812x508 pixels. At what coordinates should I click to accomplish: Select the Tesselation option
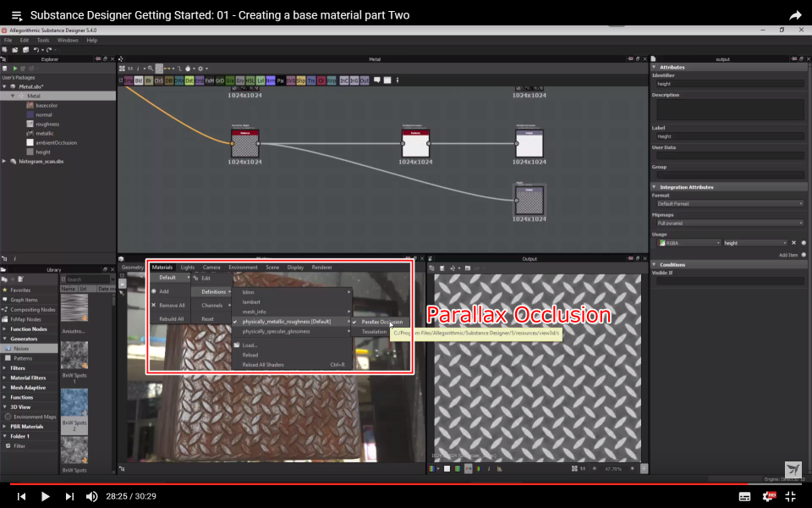374,332
